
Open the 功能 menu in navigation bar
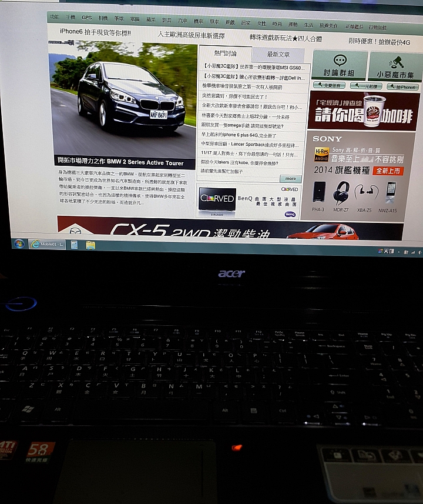click(x=55, y=17)
